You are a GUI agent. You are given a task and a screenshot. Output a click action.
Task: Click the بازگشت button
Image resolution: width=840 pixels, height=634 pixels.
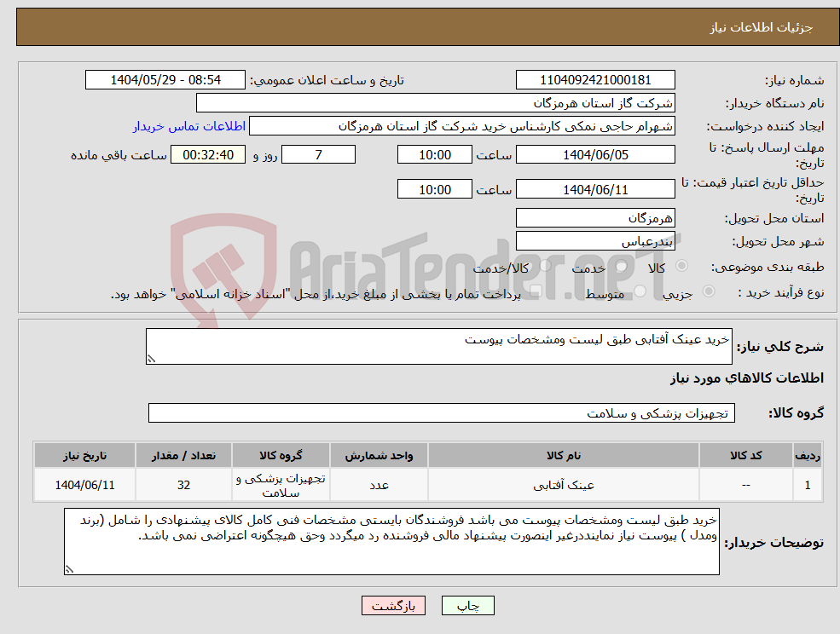pyautogui.click(x=393, y=605)
